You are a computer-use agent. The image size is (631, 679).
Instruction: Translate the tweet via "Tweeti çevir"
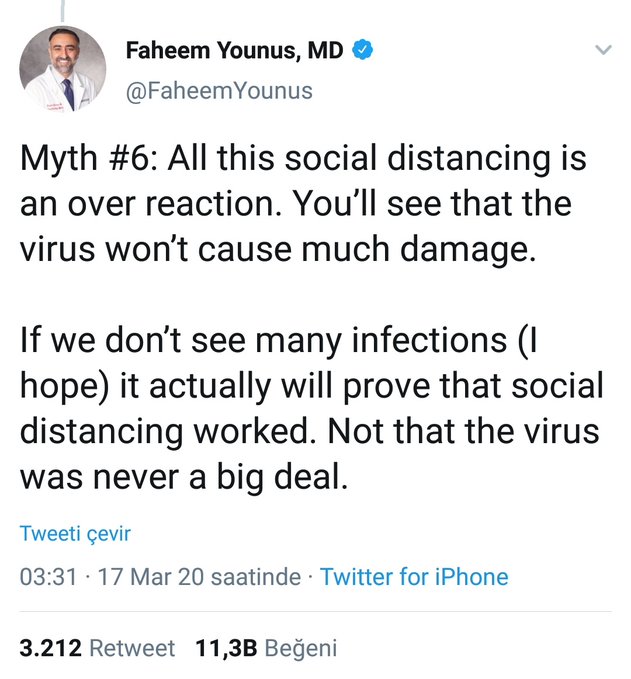(75, 534)
